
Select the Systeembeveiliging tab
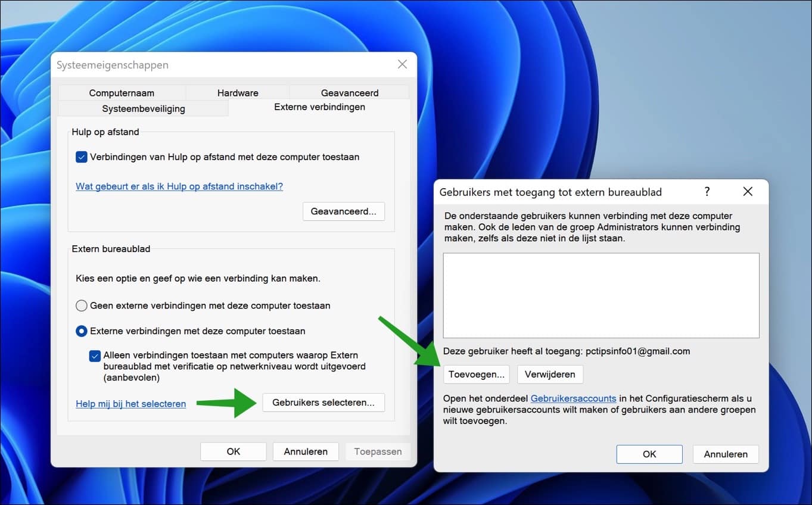click(143, 108)
